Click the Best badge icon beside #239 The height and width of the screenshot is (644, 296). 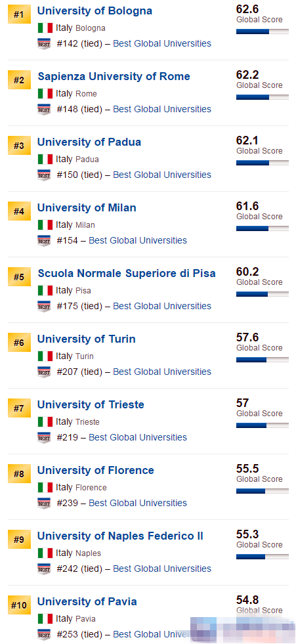[44, 503]
